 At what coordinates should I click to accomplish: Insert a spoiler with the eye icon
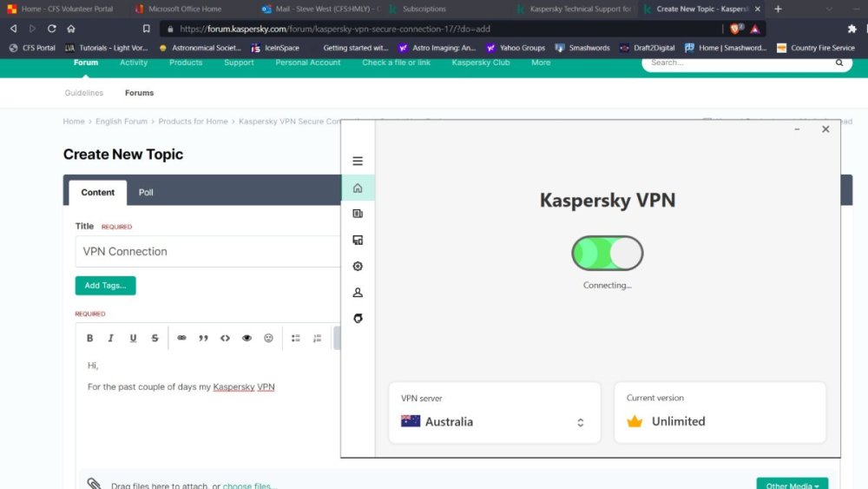(x=247, y=338)
